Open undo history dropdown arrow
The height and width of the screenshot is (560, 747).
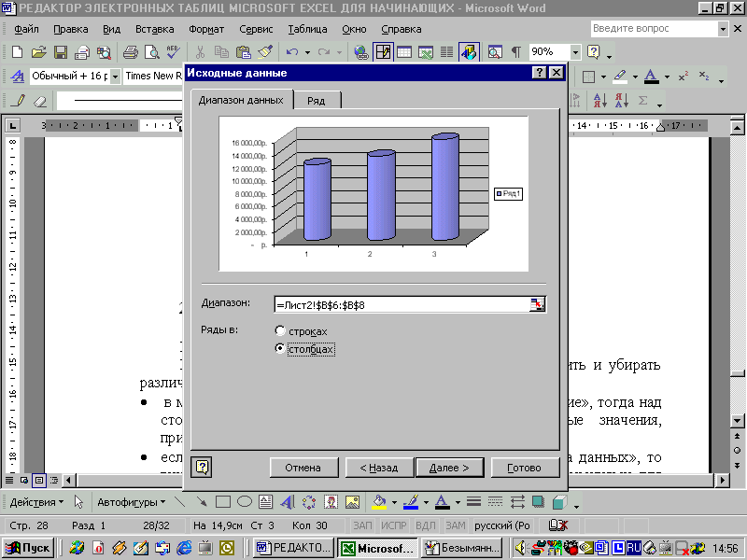coord(308,52)
